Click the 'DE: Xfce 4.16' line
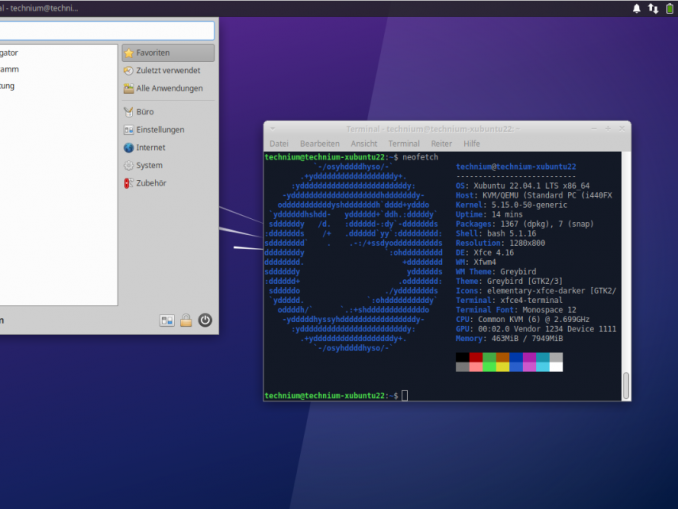 coord(485,253)
